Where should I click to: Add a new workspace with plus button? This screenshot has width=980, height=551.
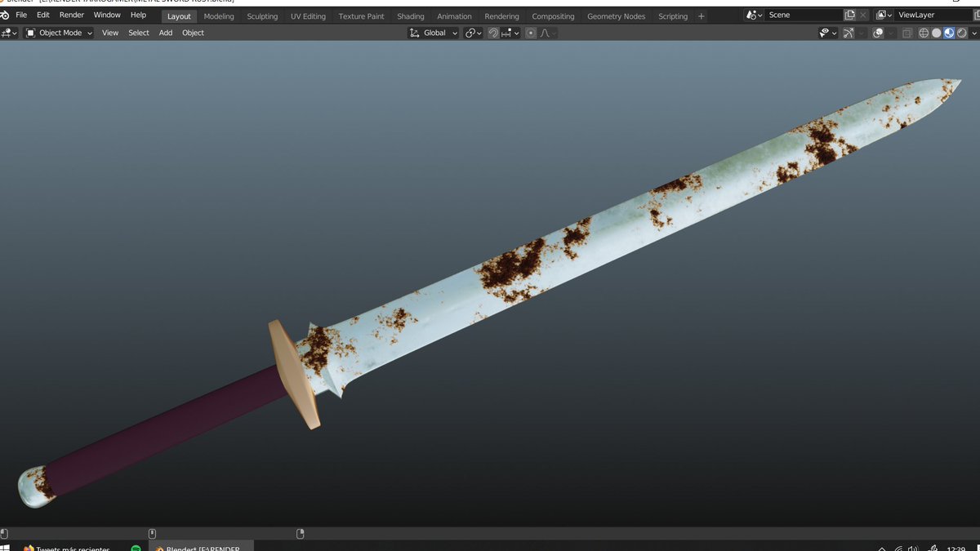click(x=701, y=16)
